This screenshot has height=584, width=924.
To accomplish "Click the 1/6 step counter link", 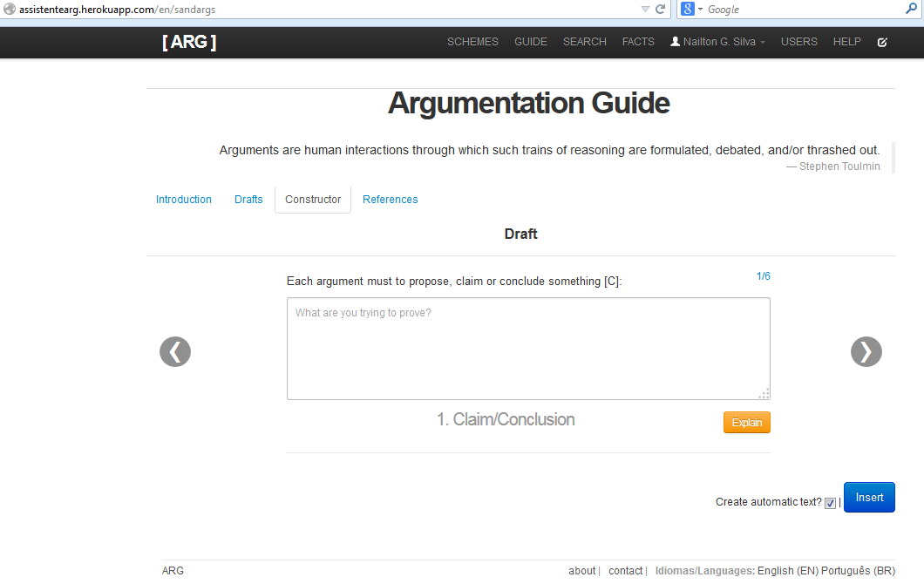I will tap(763, 275).
